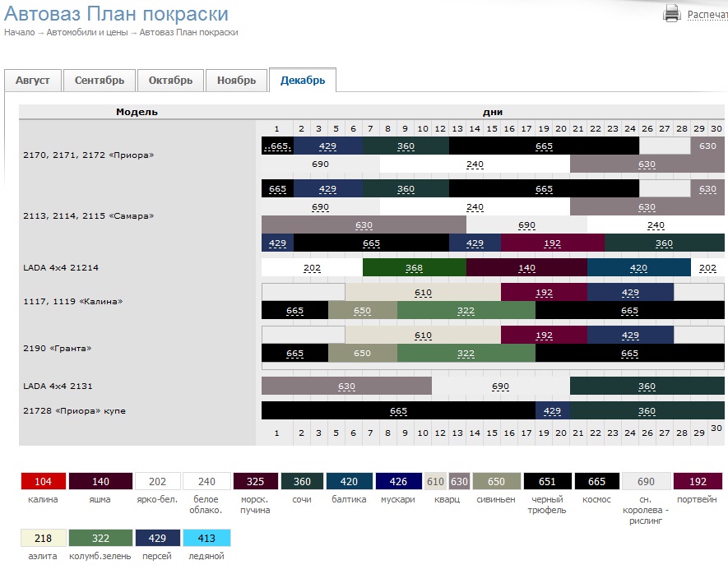
Task: Click the green 368 bar for LADA 4x4 21214
Action: (x=414, y=268)
